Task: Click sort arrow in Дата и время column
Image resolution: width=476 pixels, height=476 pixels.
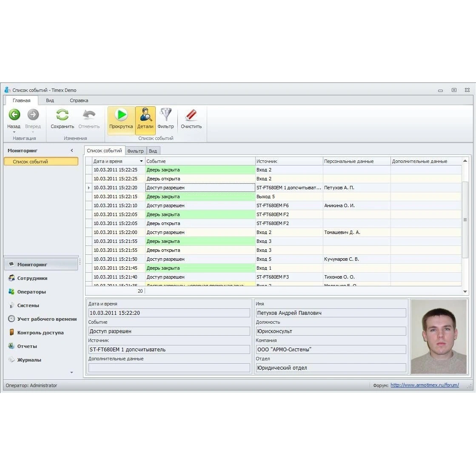Action: click(x=141, y=161)
